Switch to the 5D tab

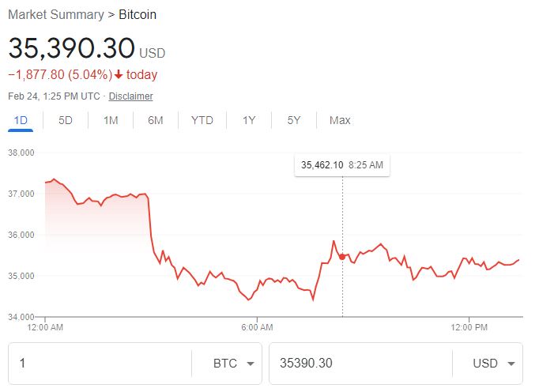pos(66,120)
